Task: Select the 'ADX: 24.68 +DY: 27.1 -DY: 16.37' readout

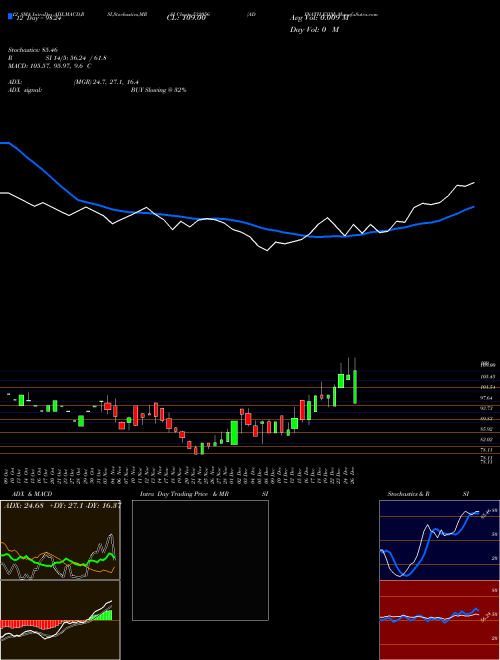Action: pos(62,505)
